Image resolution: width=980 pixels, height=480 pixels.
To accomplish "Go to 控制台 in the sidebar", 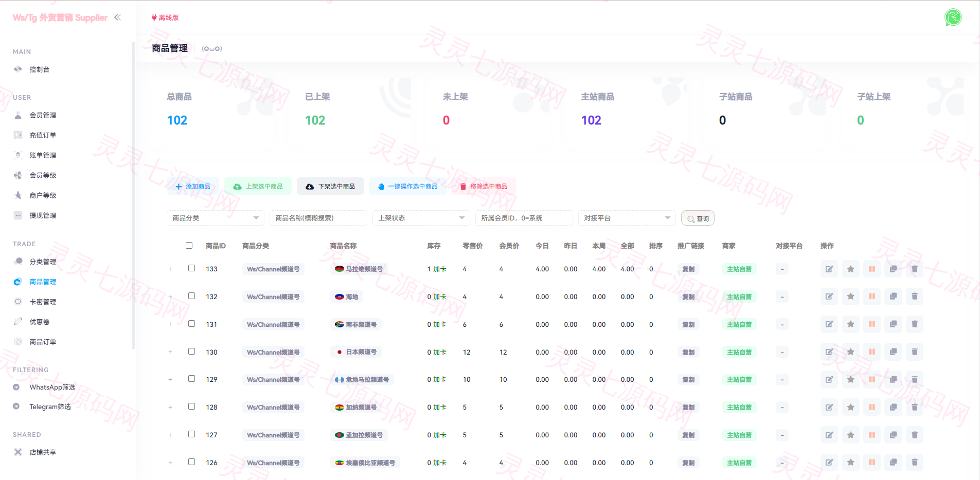I will 39,69.
